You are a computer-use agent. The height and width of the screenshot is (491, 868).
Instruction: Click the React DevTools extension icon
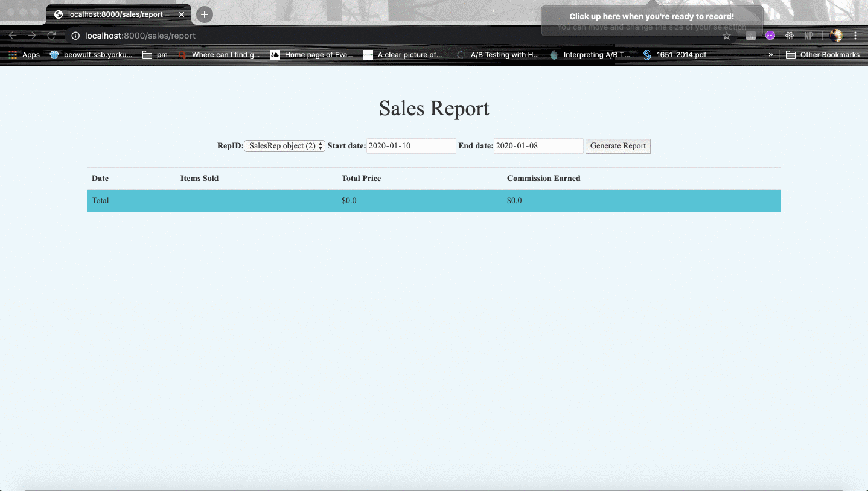click(x=790, y=36)
